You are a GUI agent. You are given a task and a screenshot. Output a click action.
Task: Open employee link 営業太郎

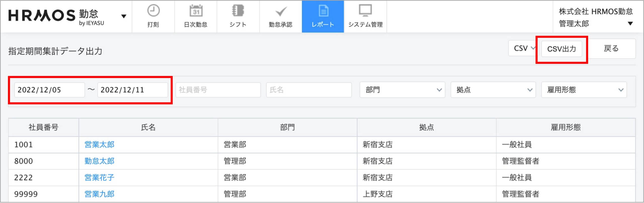[x=99, y=145]
